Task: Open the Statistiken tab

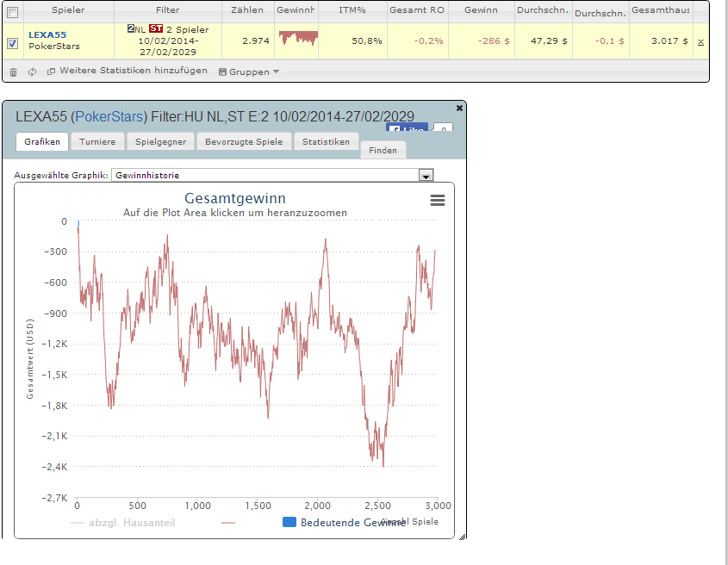Action: point(326,141)
